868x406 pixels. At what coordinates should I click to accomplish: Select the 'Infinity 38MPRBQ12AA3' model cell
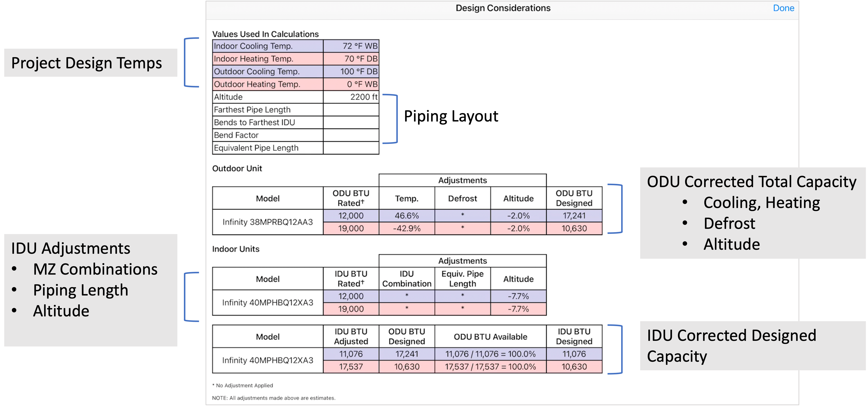268,222
